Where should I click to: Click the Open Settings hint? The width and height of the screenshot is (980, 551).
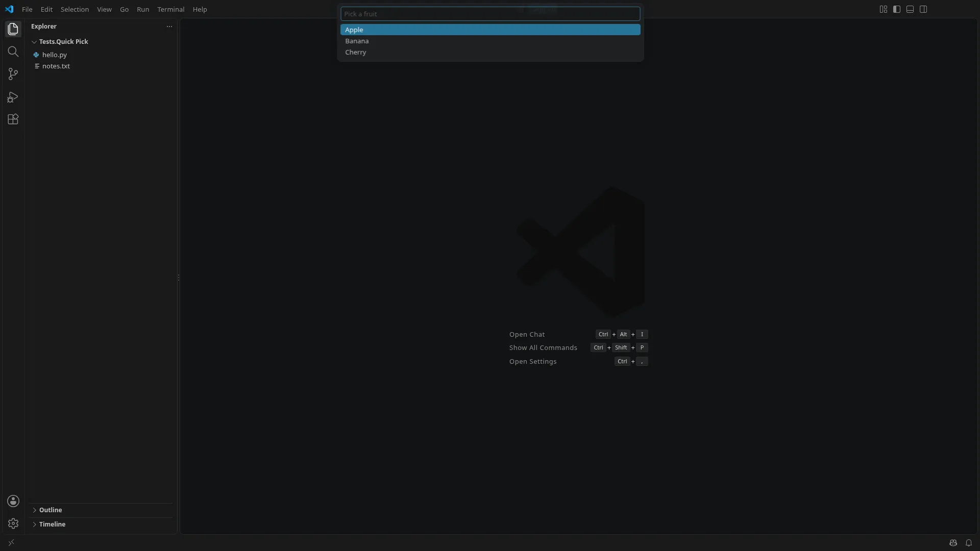[533, 362]
